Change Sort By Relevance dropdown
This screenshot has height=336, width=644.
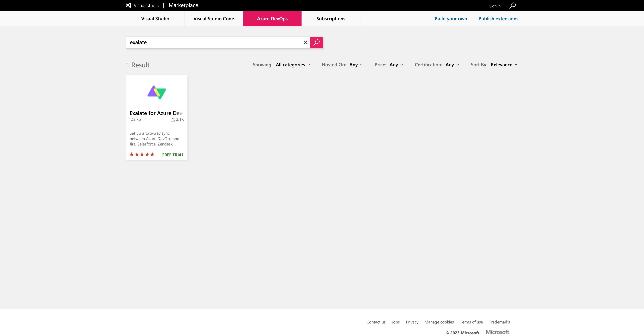pos(504,65)
